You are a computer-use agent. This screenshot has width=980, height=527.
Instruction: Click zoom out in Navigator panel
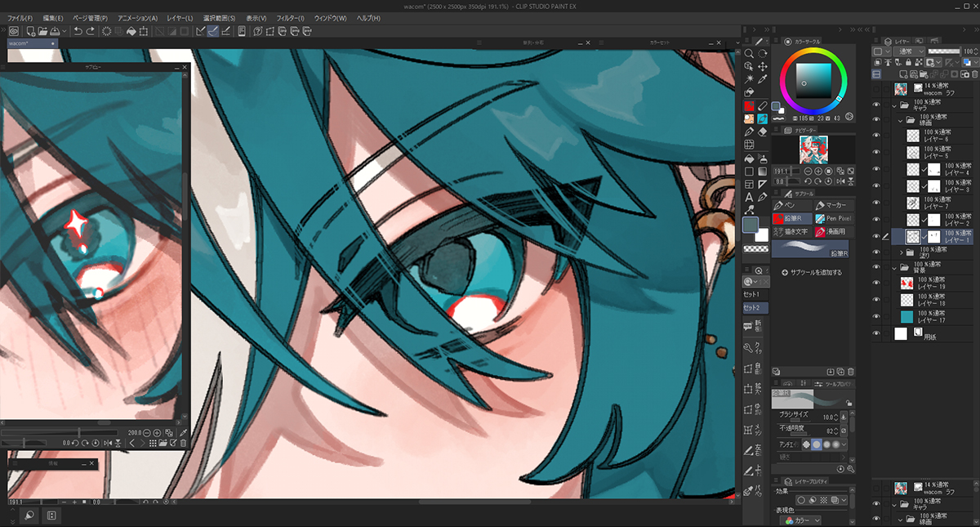click(x=808, y=172)
